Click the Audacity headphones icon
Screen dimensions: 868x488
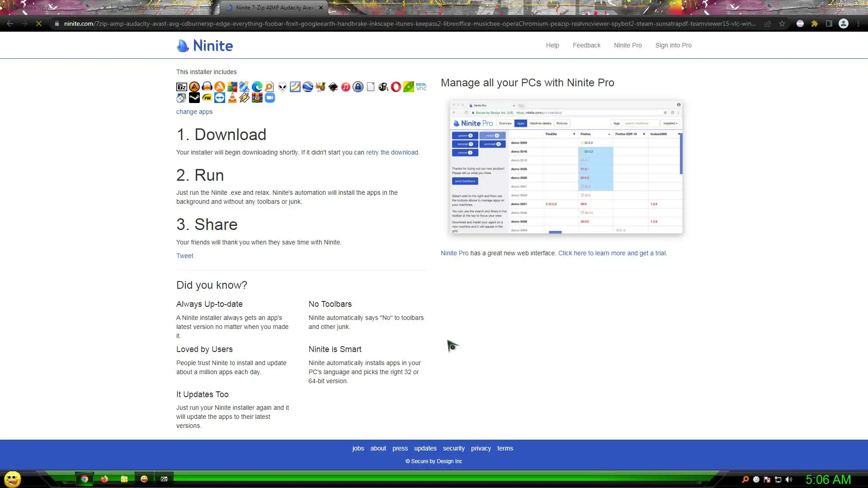click(x=207, y=87)
